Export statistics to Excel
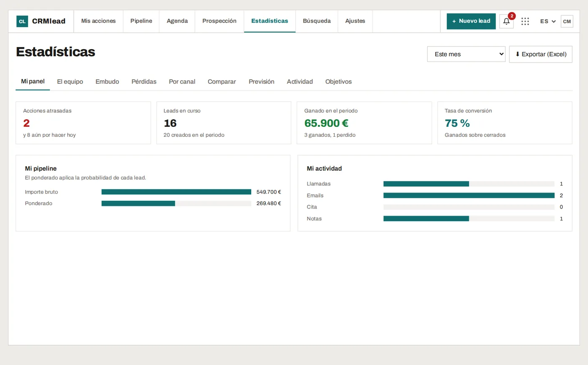 (x=541, y=54)
